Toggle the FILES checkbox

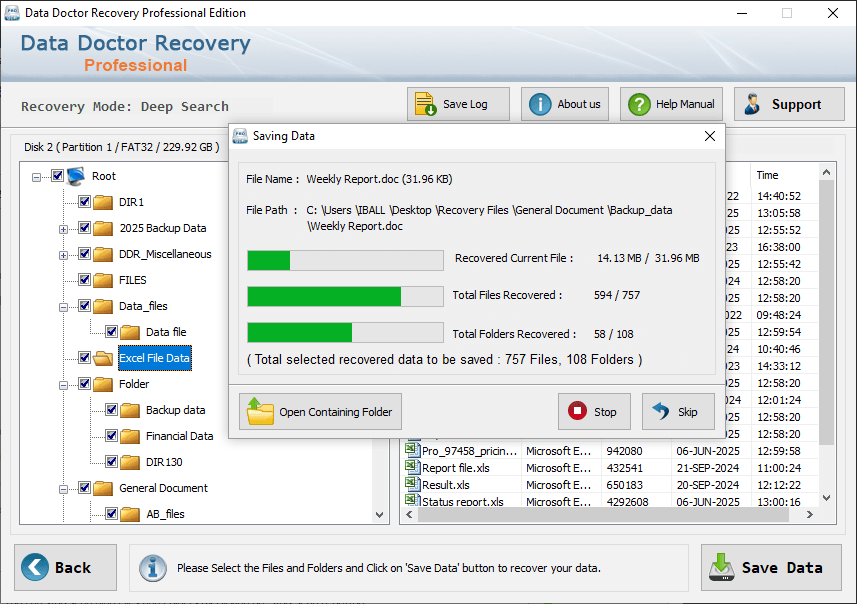[84, 279]
